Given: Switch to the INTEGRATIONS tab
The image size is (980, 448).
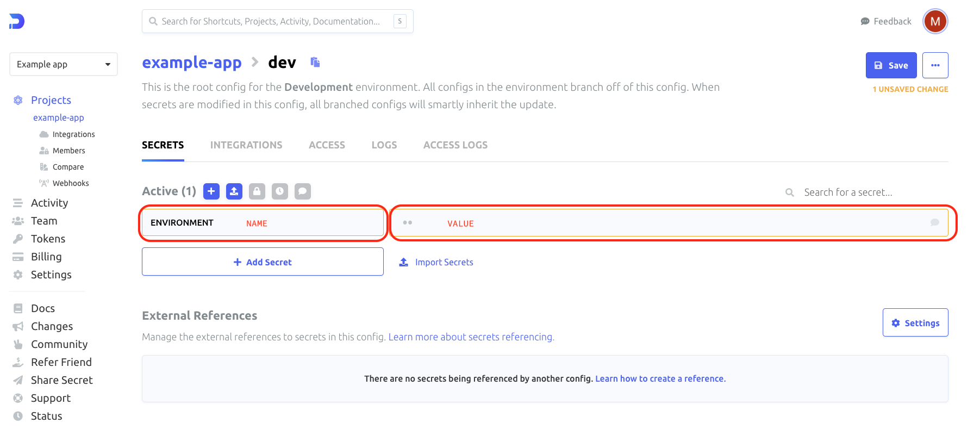Looking at the screenshot, I should click(x=246, y=145).
